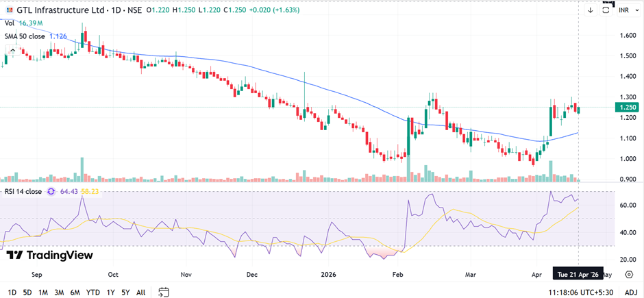Click the GTL Infrastructure Ltd symbol title
Image resolution: width=644 pixels, height=298 pixels.
point(55,10)
